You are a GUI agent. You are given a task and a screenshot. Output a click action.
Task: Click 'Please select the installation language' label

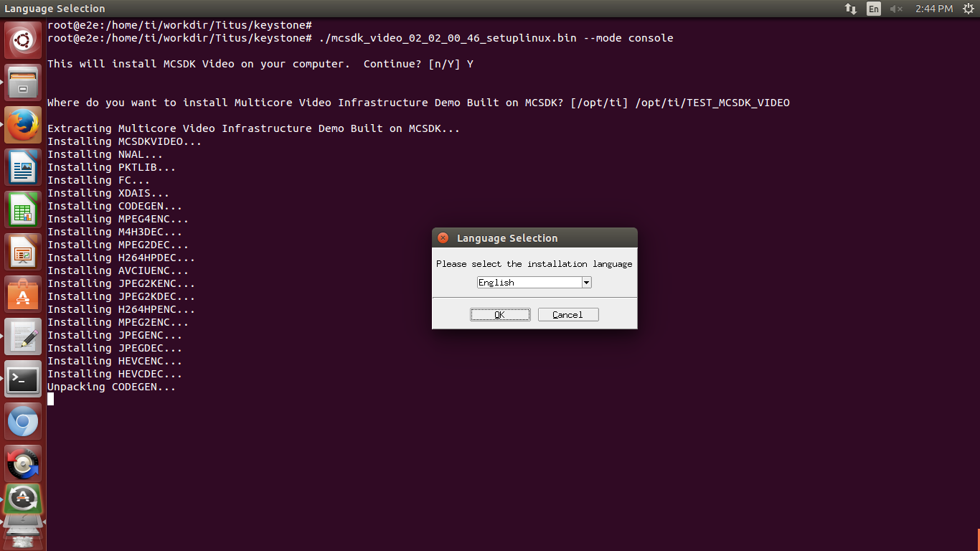(x=534, y=264)
